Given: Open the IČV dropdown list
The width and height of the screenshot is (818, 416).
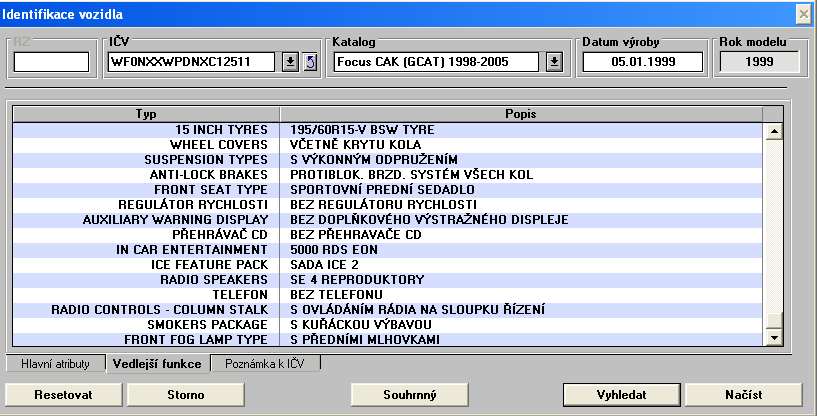Looking at the screenshot, I should pyautogui.click(x=289, y=62).
